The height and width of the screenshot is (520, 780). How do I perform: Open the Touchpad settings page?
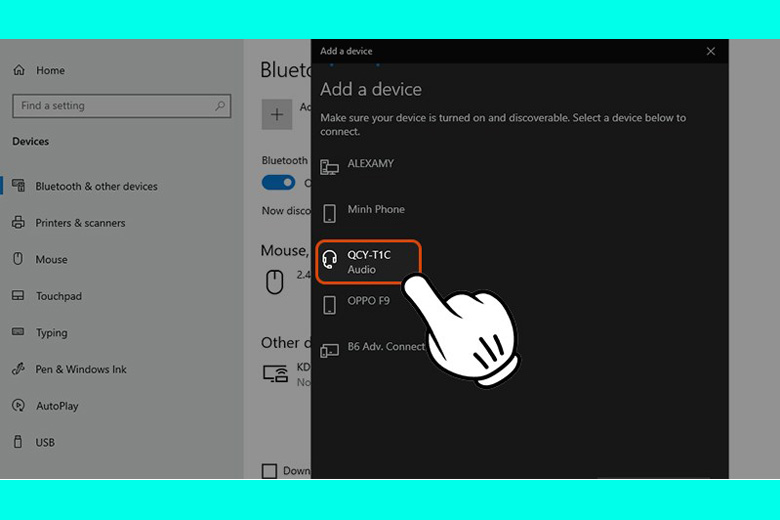(59, 296)
